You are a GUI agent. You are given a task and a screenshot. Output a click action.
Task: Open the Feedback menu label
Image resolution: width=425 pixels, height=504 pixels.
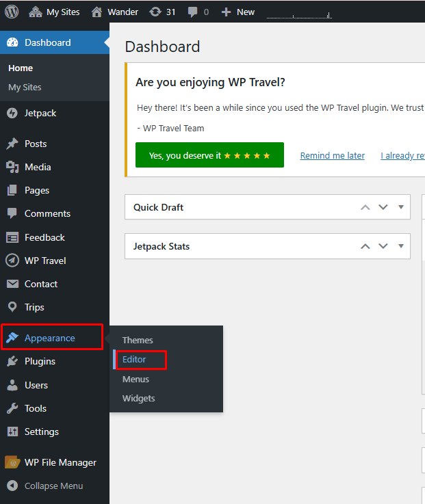click(x=44, y=237)
